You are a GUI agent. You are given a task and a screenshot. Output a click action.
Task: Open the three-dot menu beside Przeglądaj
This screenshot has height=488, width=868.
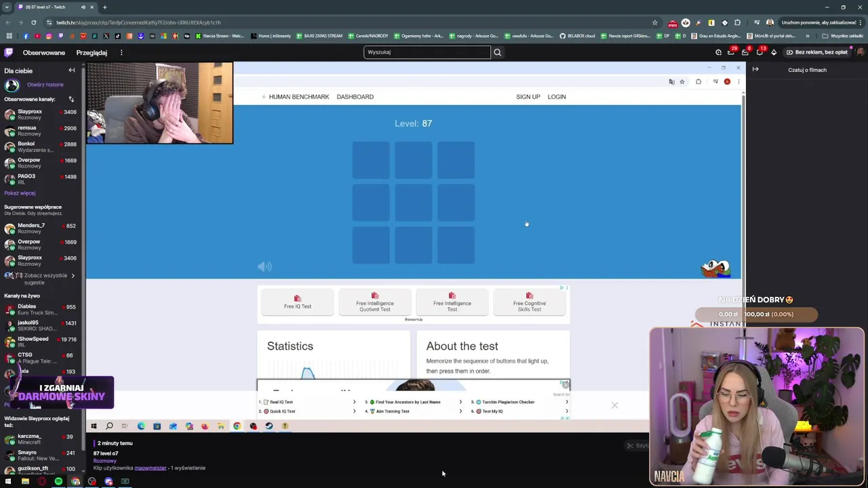(121, 52)
